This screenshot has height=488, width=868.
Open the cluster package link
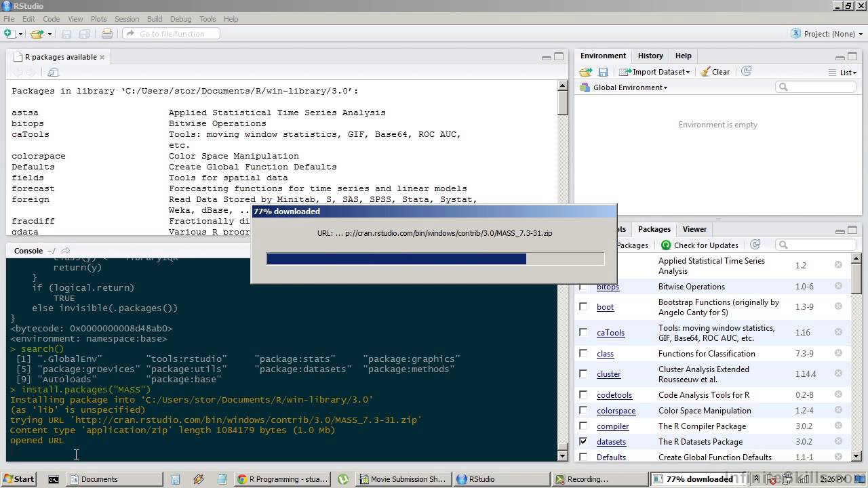[608, 374]
